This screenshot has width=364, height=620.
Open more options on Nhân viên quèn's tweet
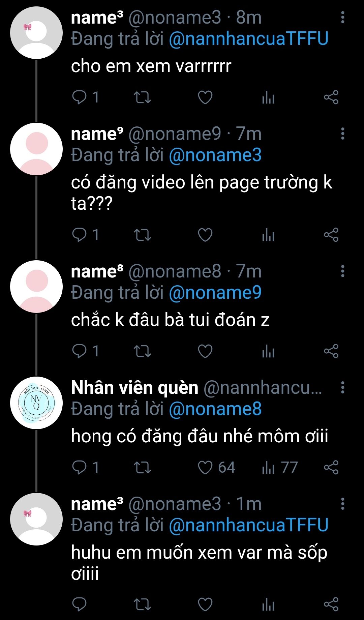tap(343, 388)
